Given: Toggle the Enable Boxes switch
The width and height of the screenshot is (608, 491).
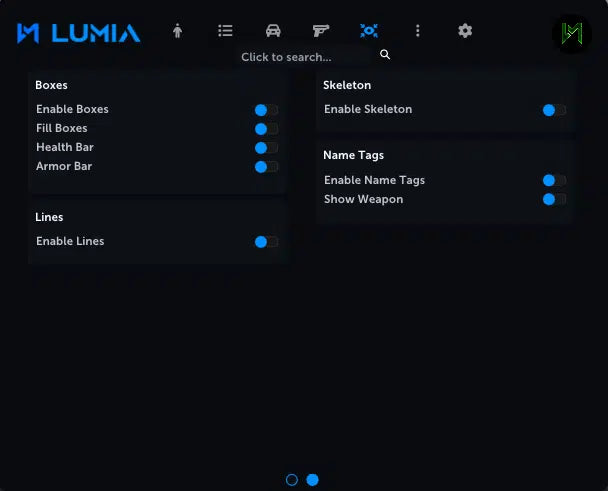Looking at the screenshot, I should point(266,110).
